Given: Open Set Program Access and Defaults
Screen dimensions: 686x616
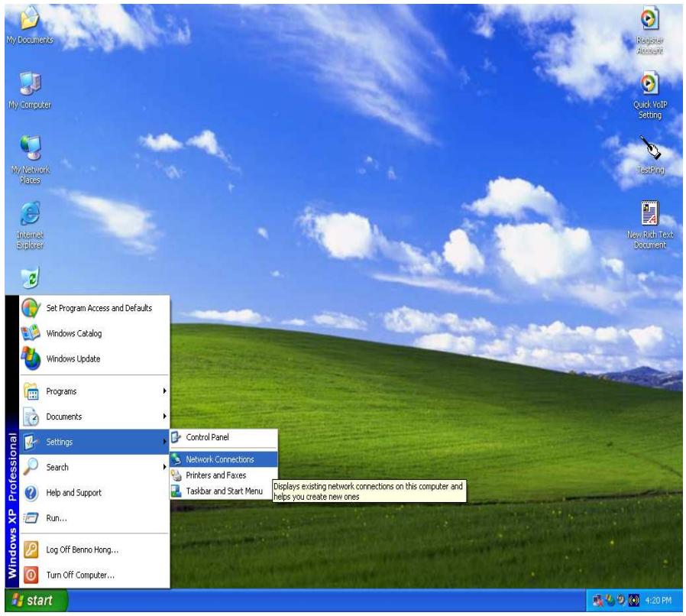Looking at the screenshot, I should [95, 308].
